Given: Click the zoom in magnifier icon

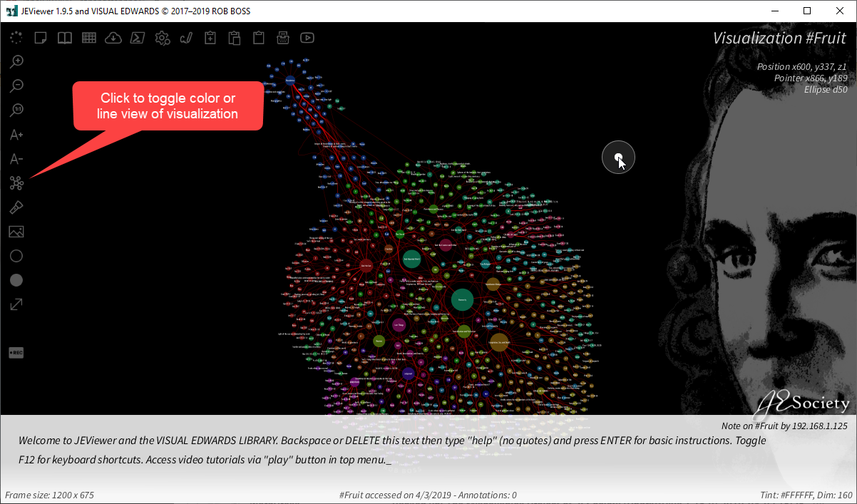Looking at the screenshot, I should tap(16, 62).
